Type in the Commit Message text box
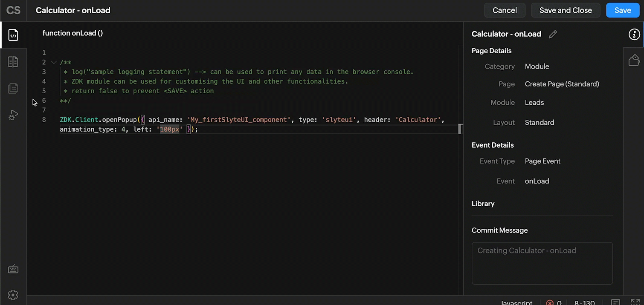The height and width of the screenshot is (305, 644). (x=542, y=263)
